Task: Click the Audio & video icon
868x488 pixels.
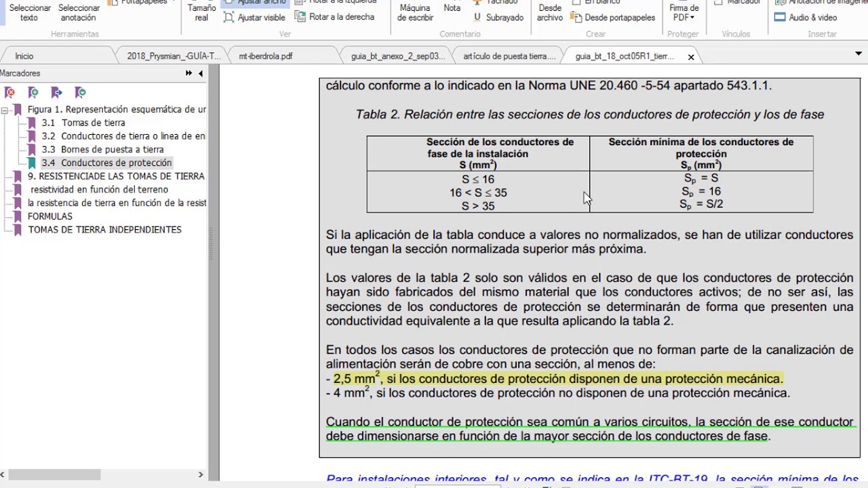Action: [780, 17]
